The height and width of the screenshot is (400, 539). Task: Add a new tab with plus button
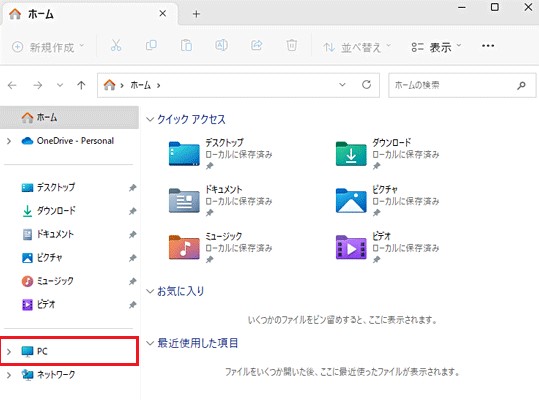196,14
